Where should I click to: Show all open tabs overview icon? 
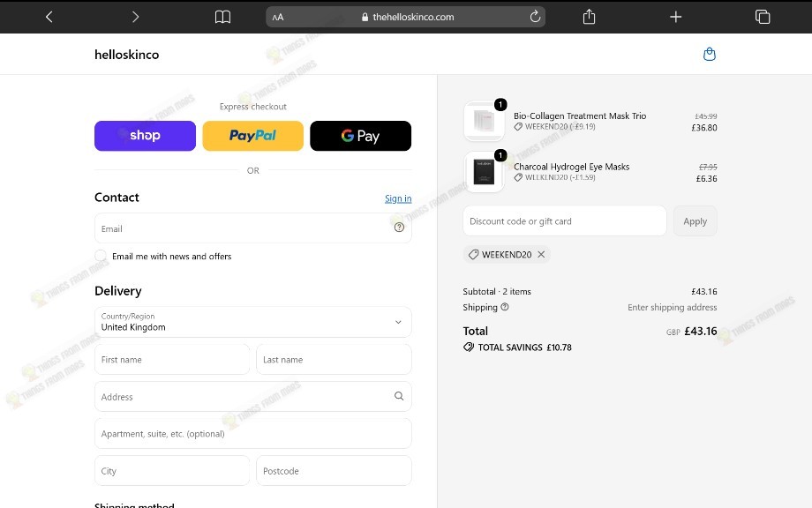(763, 17)
